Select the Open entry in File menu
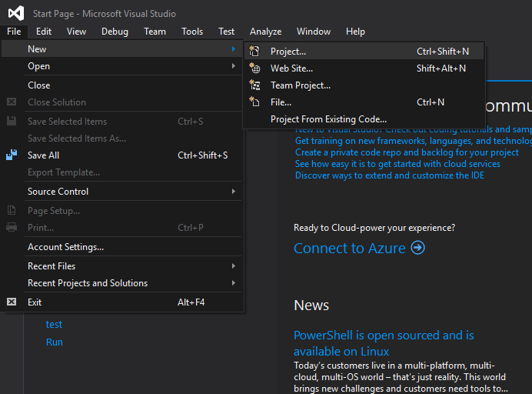The width and height of the screenshot is (532, 394). [122, 66]
